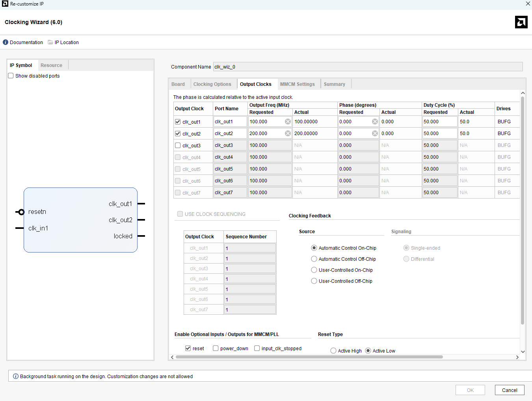
Task: Click the AMD logo icon
Action: 521,22
